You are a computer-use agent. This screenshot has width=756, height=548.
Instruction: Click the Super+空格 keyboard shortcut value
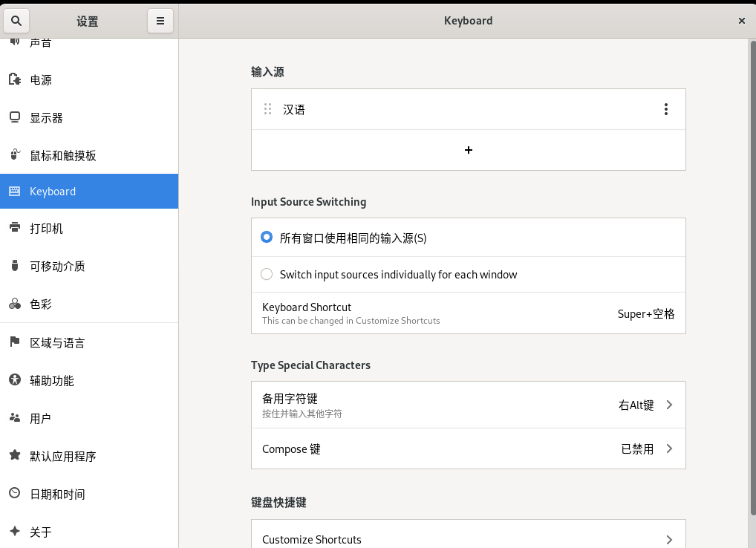coord(645,313)
